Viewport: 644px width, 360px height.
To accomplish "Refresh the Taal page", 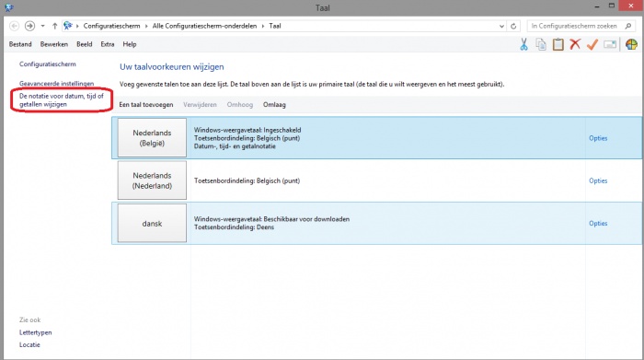I will click(513, 26).
